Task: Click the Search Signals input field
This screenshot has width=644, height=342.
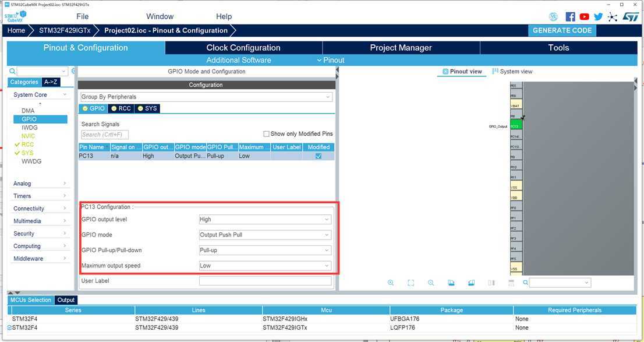Action: [x=105, y=135]
